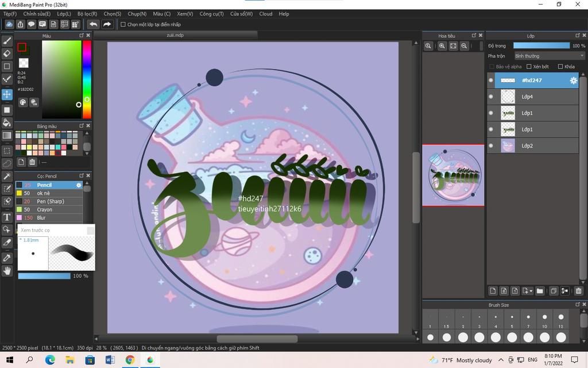Choose the Eyedropper tool

pyautogui.click(x=7, y=258)
